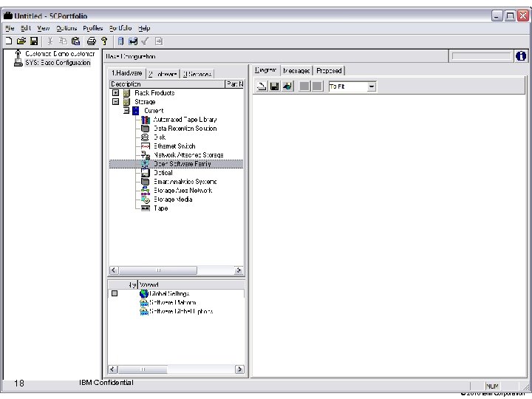Open the Help menu
This screenshot has width=532, height=399.
[x=144, y=28]
